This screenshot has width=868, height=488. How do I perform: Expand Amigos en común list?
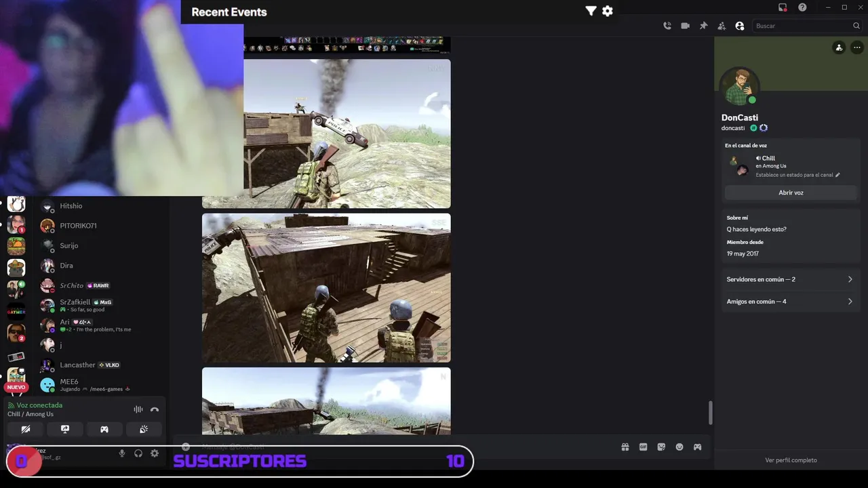790,302
